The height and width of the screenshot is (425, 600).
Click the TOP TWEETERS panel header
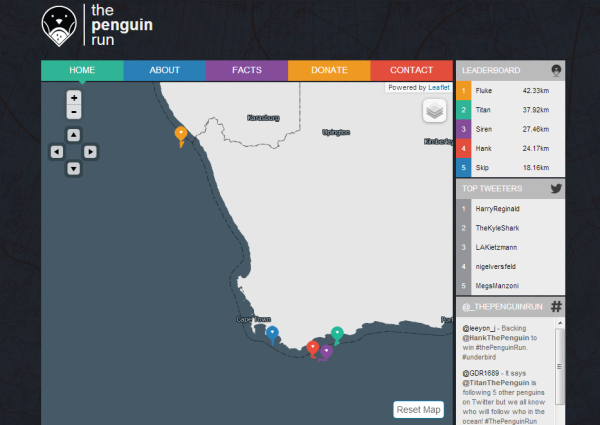coord(510,189)
